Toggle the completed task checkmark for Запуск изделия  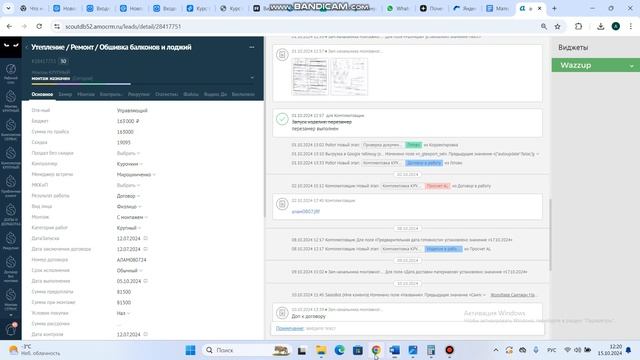pos(282,119)
